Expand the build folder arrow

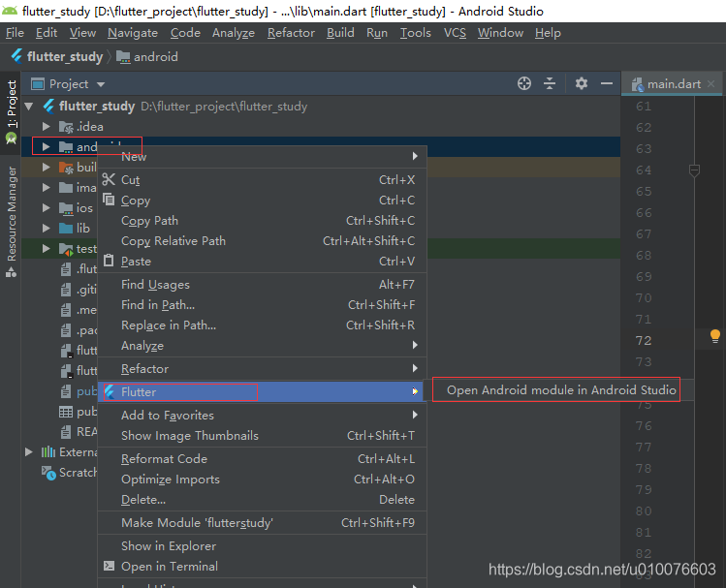tap(46, 167)
